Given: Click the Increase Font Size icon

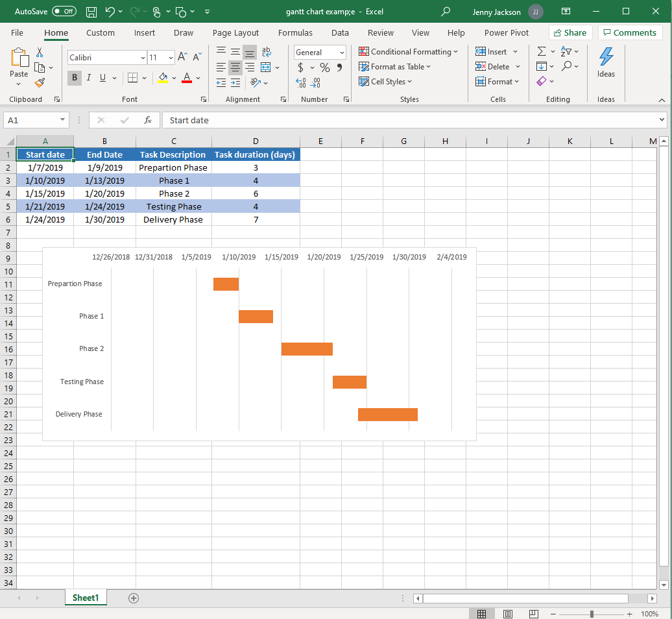Looking at the screenshot, I should point(183,58).
